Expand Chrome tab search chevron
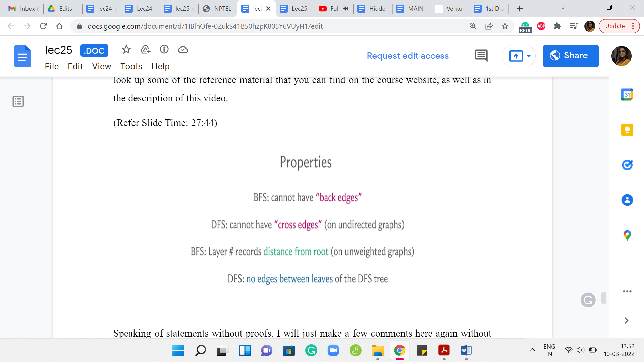644x362 pixels. click(x=563, y=7)
